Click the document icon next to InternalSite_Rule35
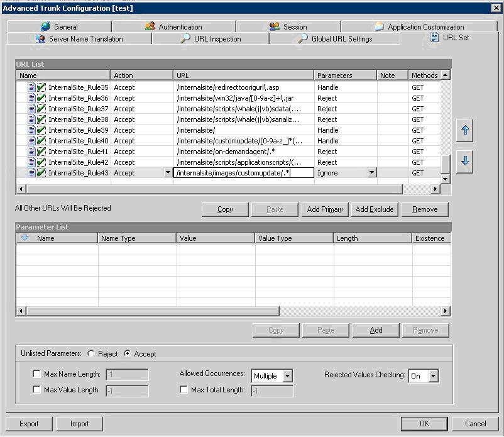Viewport: 504px width, 437px height. (31, 87)
